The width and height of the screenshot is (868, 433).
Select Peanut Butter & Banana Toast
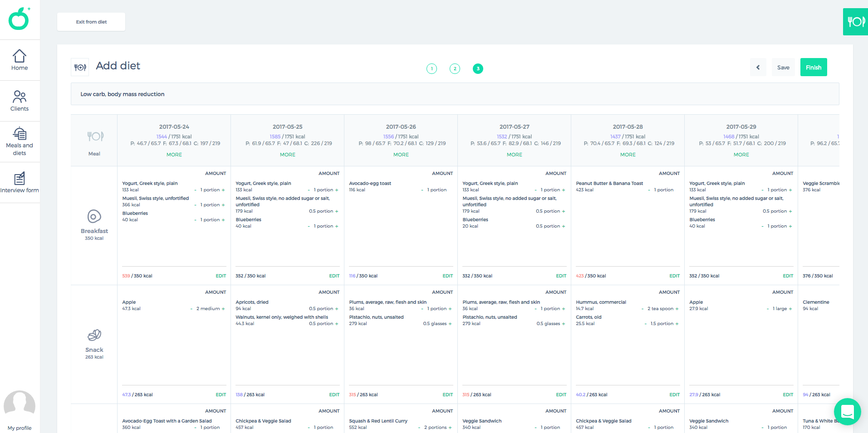pyautogui.click(x=609, y=184)
